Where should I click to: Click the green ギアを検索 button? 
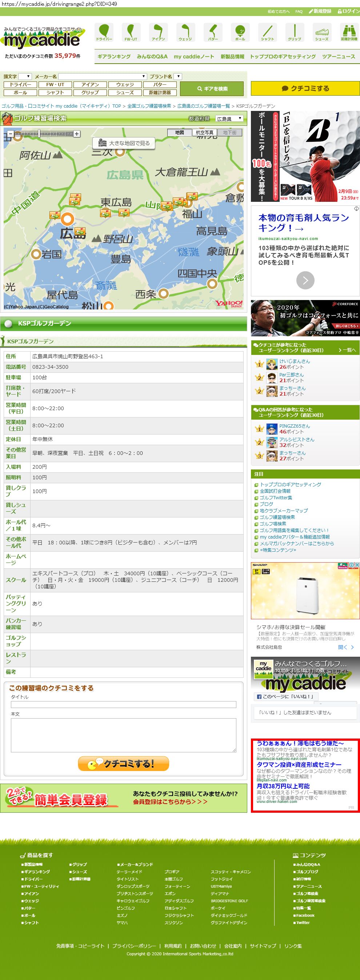212,89
